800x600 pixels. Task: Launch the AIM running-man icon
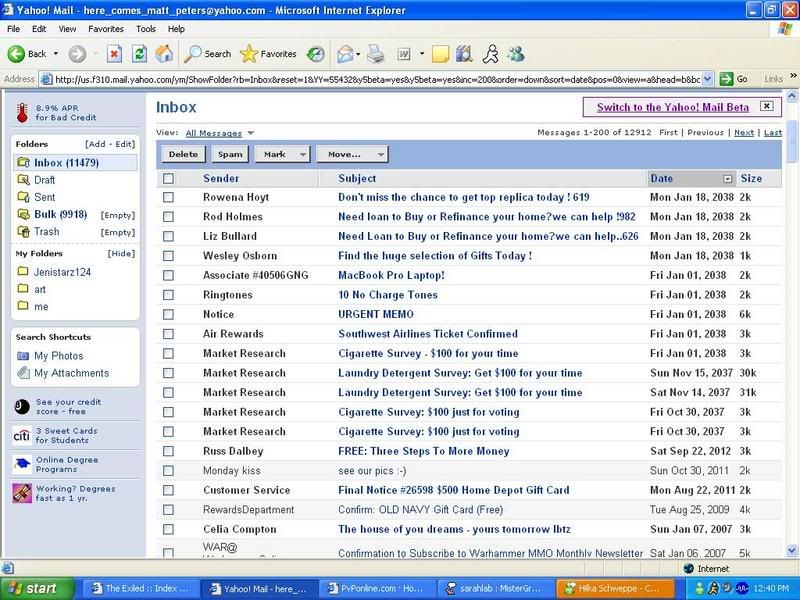point(491,54)
